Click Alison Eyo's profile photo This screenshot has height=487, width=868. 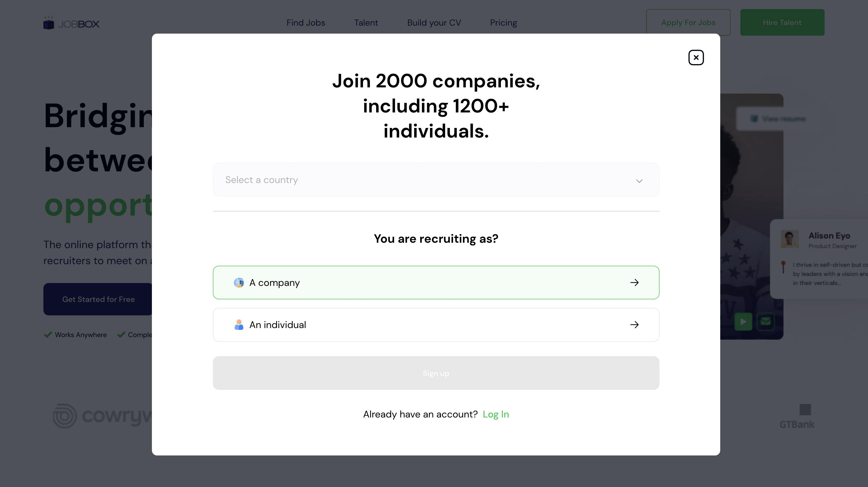(790, 239)
